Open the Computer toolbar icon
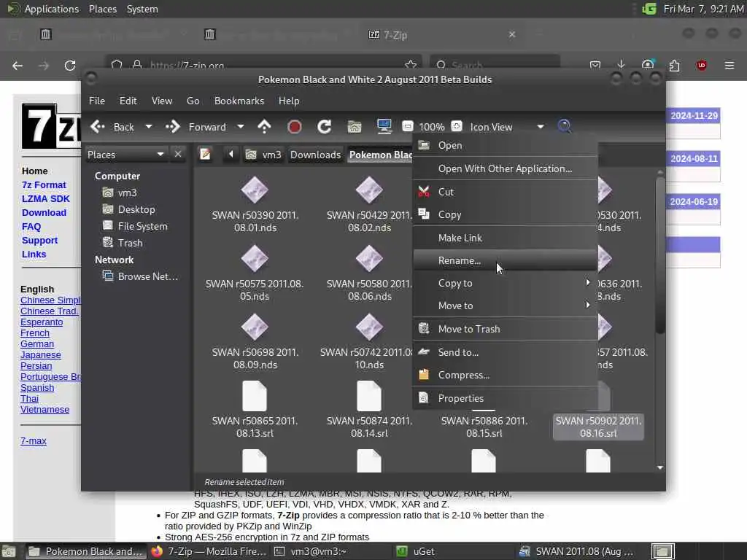The width and height of the screenshot is (747, 560). pos(384,127)
